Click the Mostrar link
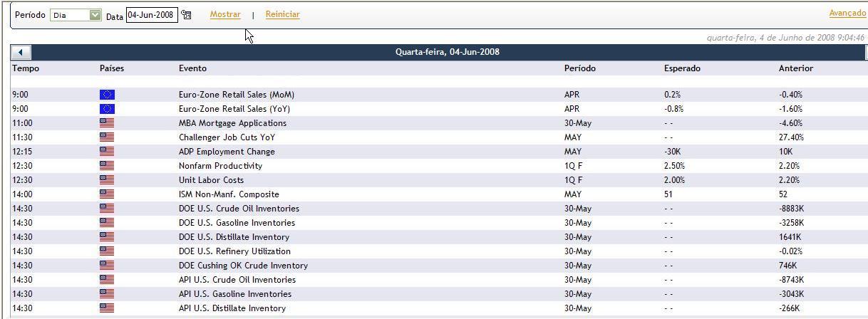The height and width of the screenshot is (319, 868). pyautogui.click(x=225, y=14)
